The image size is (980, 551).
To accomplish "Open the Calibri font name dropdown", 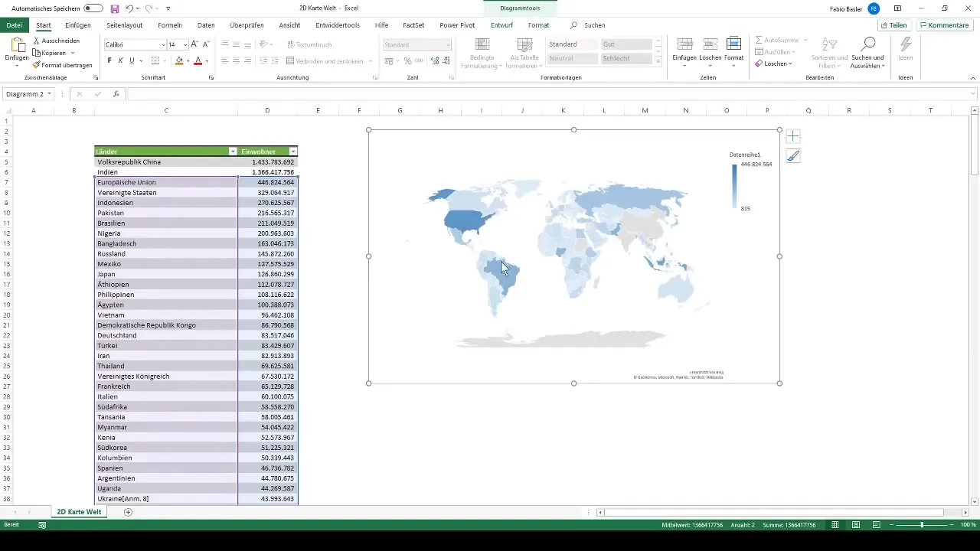I will point(162,45).
